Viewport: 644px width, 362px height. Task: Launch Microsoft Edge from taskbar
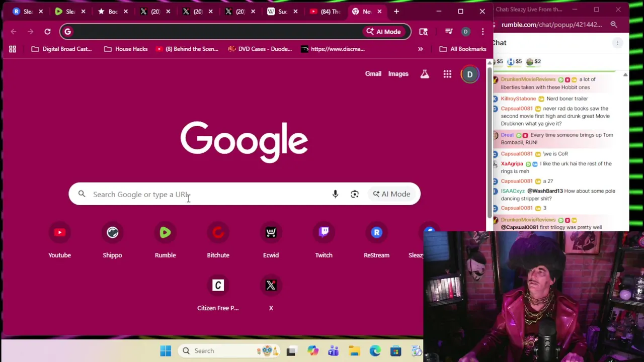(x=375, y=350)
